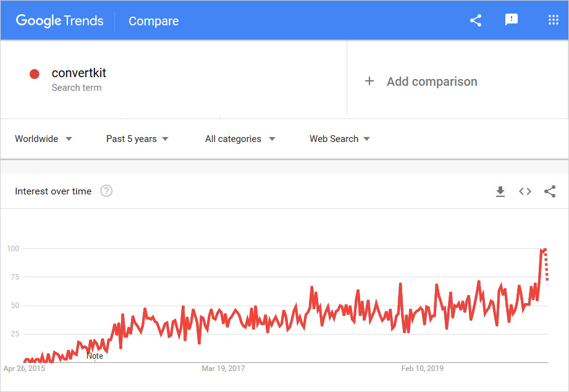569x392 pixels.
Task: Click the Add comparison button
Action: click(432, 81)
